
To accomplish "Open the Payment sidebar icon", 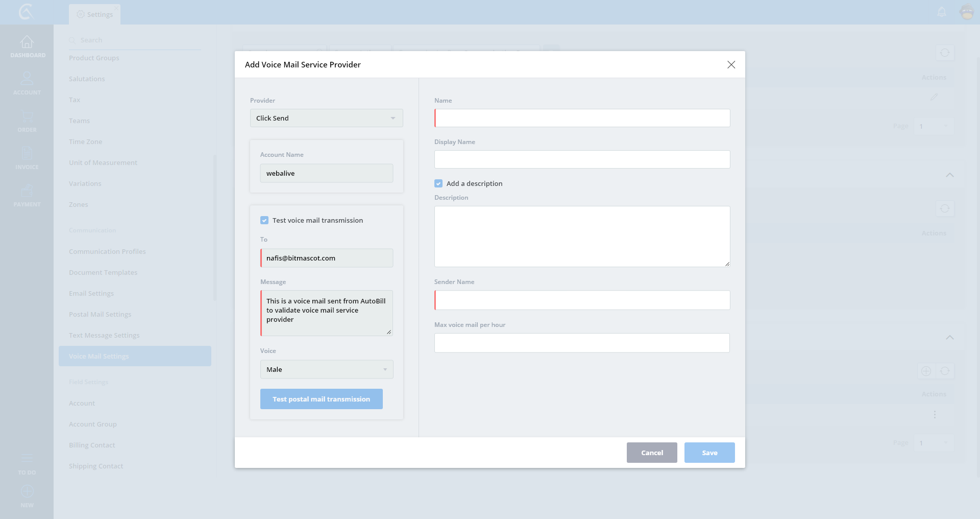I will click(x=27, y=191).
